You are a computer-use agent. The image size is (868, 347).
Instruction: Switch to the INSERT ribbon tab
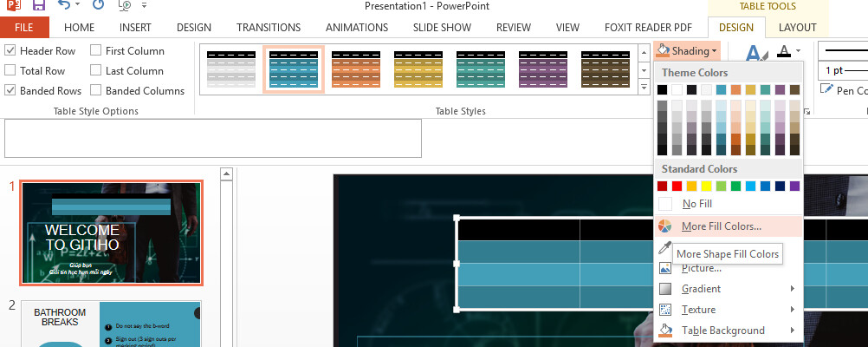coord(136,27)
